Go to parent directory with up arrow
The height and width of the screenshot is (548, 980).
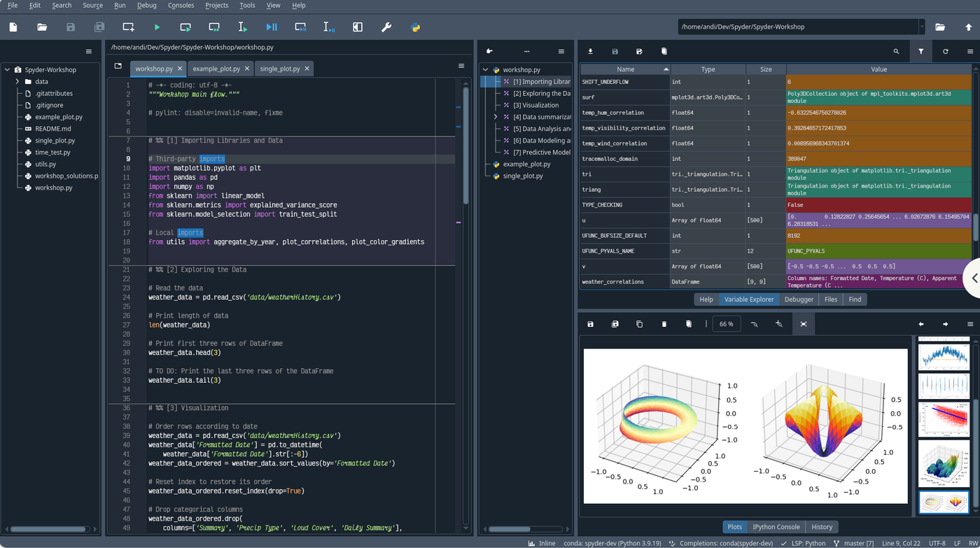coord(969,27)
